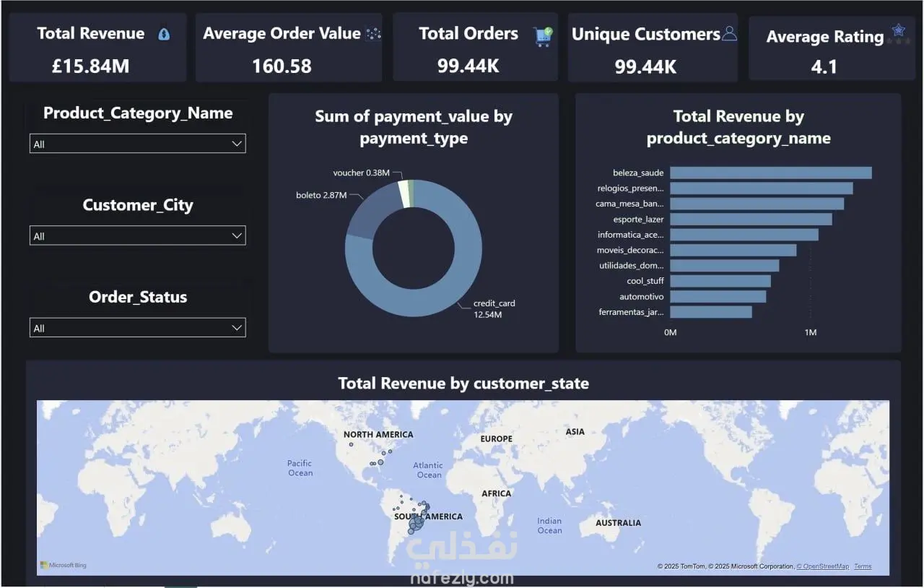924x588 pixels.
Task: Select the automotivo revenue bar
Action: 718,296
